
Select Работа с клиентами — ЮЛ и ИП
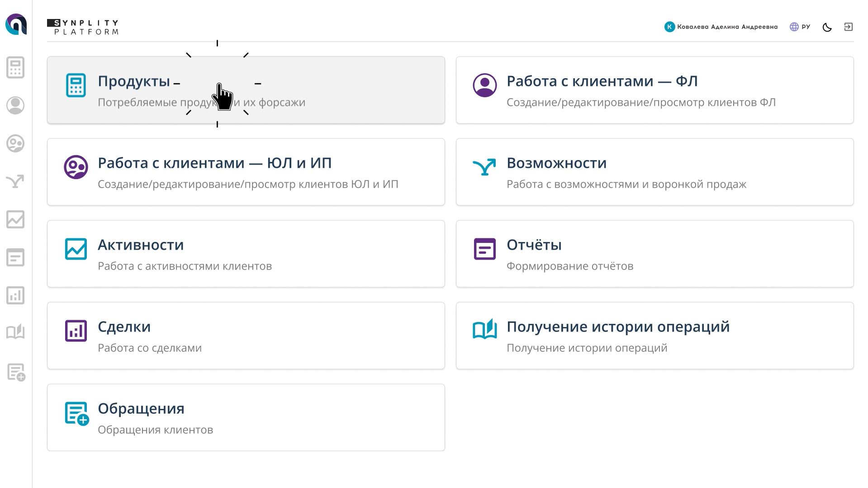(x=246, y=172)
